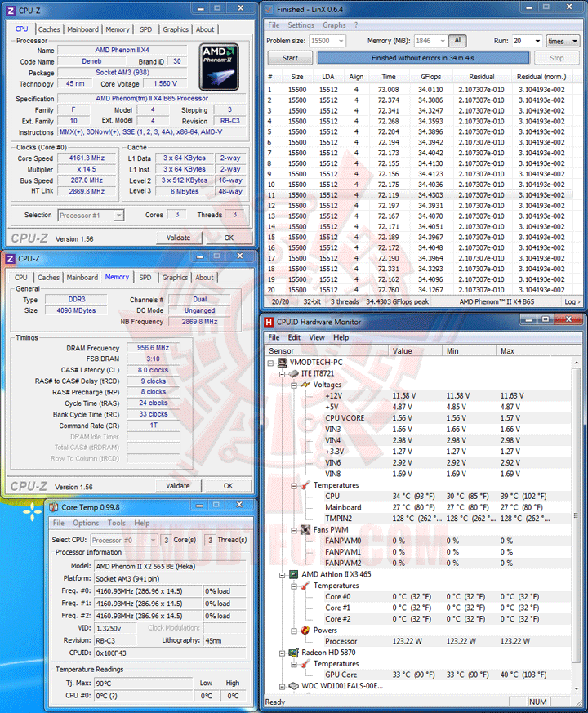Click the scroll down arrow in Hardware Monitor
The image size is (588, 713).
point(576,688)
